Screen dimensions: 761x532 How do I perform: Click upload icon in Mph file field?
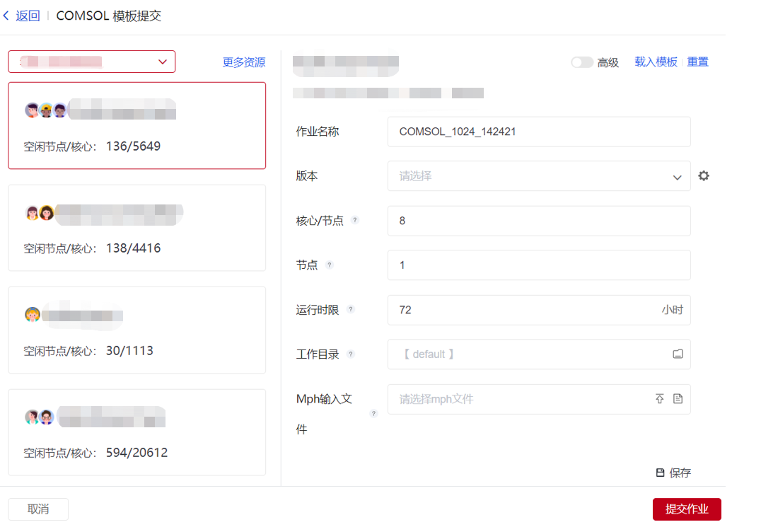[660, 398]
